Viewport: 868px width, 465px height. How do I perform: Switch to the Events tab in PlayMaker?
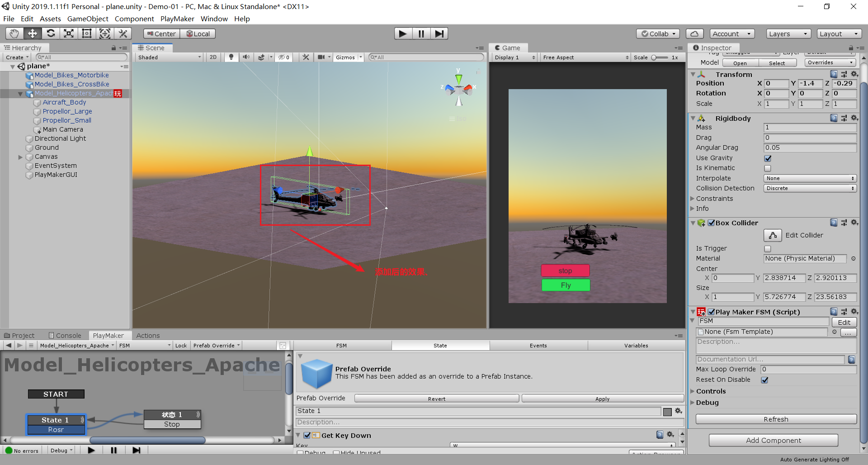(538, 345)
